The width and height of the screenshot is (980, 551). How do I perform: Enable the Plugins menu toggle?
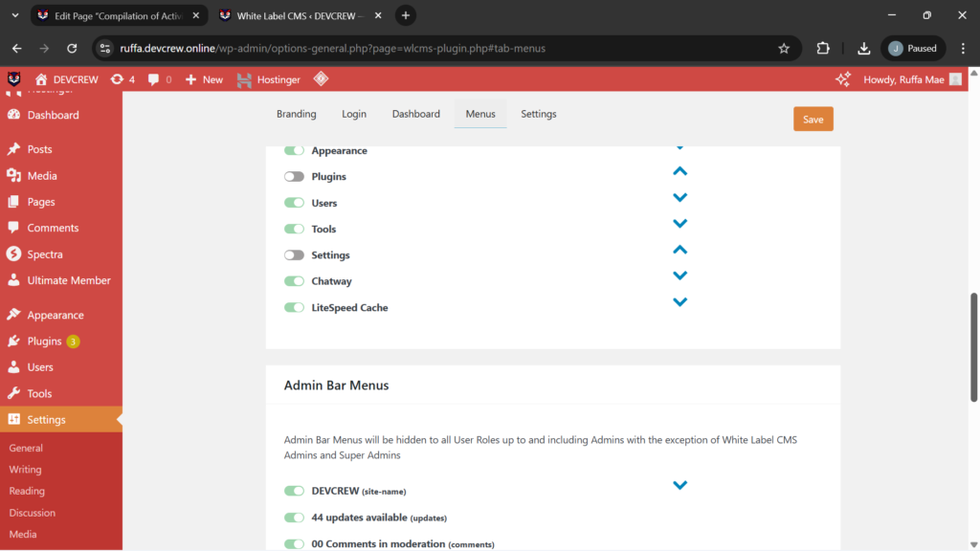point(294,177)
